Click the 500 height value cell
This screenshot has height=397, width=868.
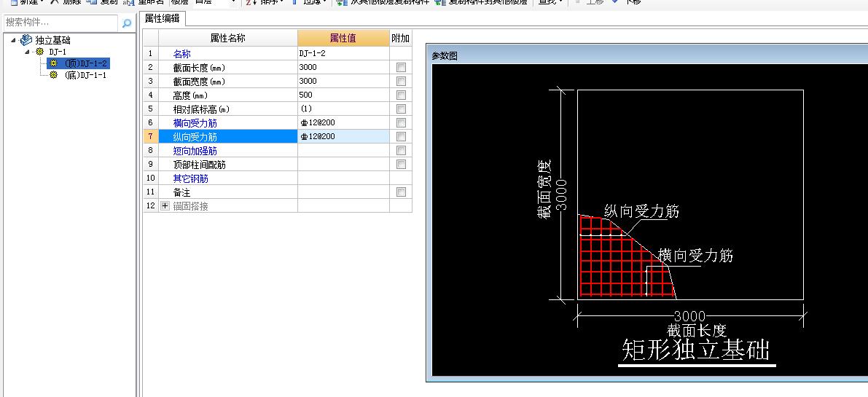[343, 95]
